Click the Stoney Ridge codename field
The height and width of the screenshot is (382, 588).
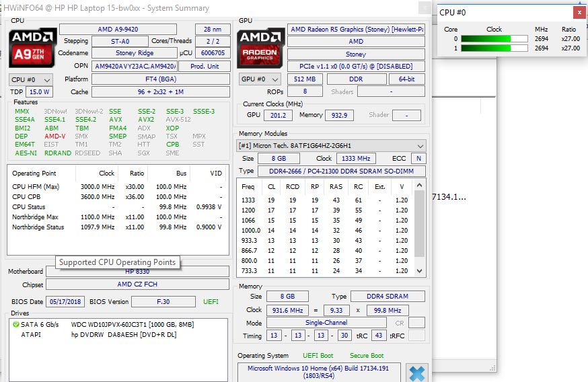point(135,53)
